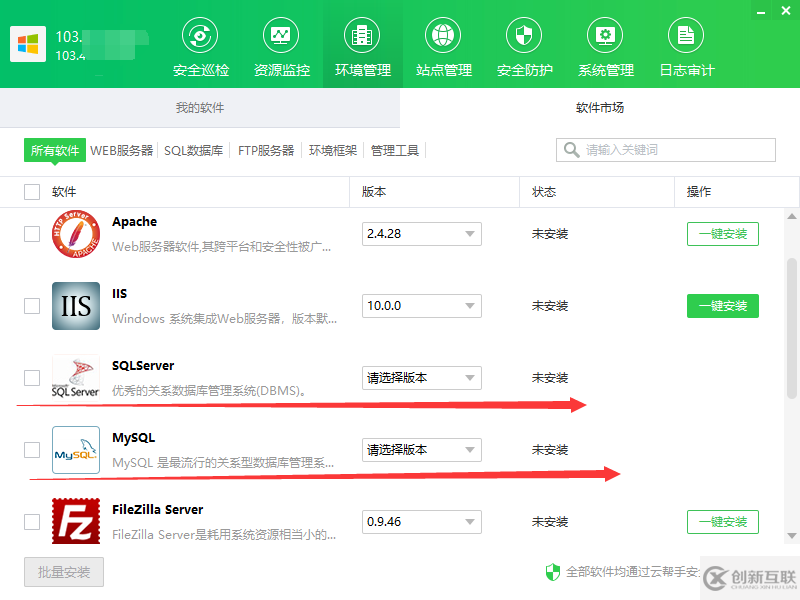Click the scrollbar up arrow
Image resolution: width=800 pixels, height=600 pixels.
792,216
